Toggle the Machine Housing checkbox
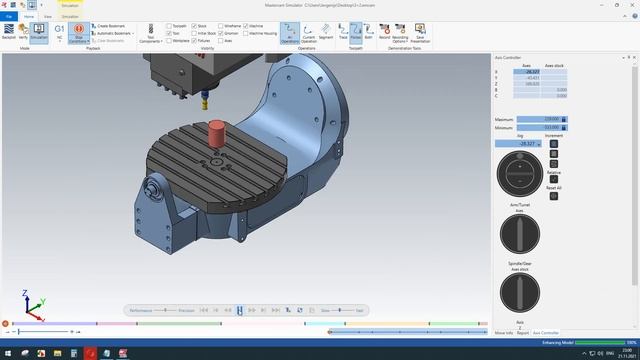The height and width of the screenshot is (360, 640). [x=246, y=33]
